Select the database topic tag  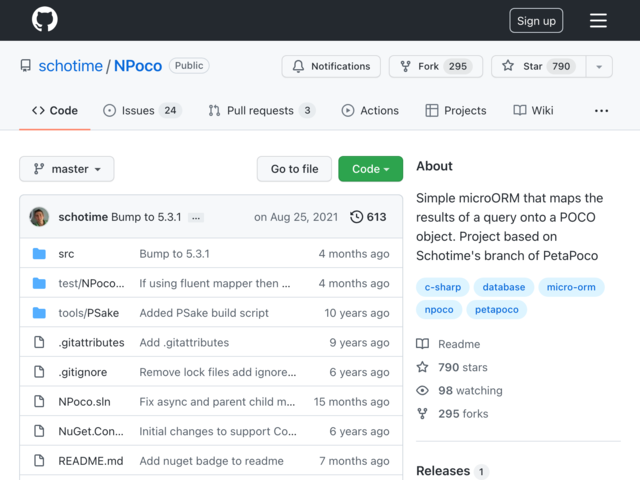click(504, 287)
